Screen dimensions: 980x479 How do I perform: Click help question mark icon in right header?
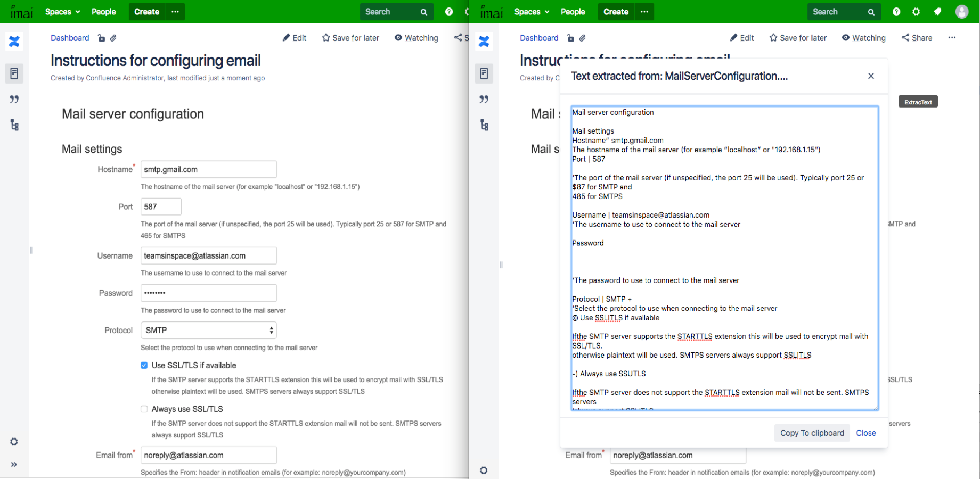tap(896, 12)
